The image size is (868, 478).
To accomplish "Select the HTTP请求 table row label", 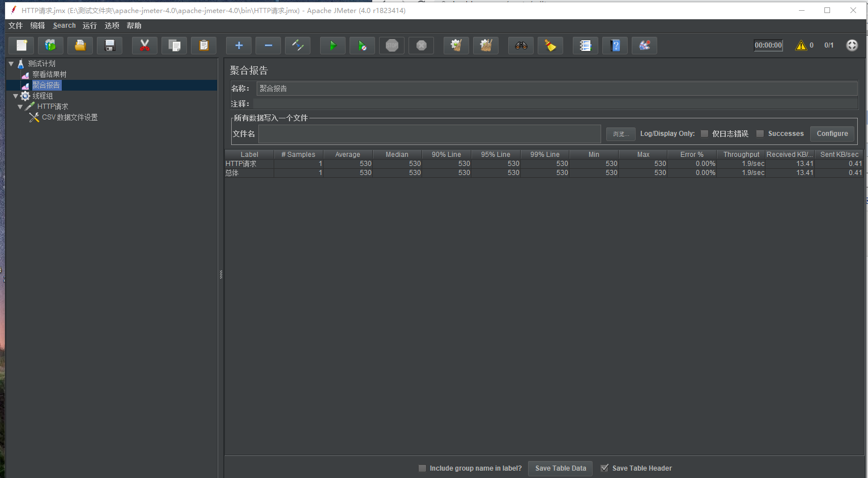I will pos(241,164).
